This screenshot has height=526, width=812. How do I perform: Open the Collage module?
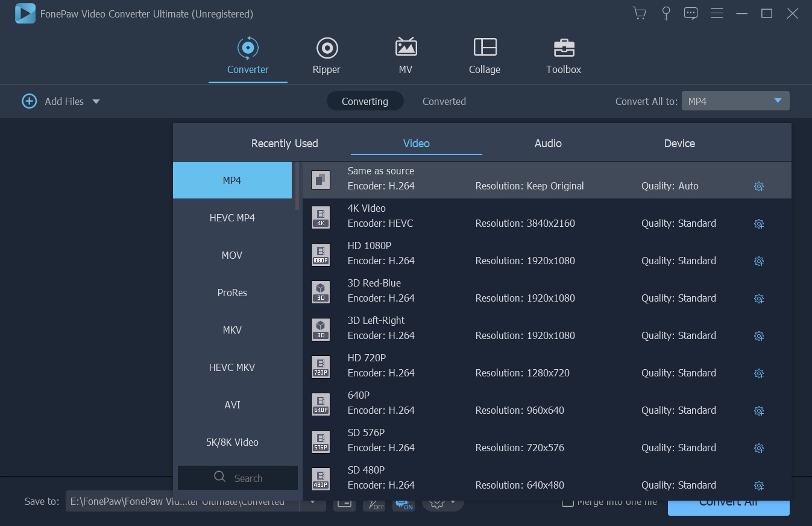(485, 55)
